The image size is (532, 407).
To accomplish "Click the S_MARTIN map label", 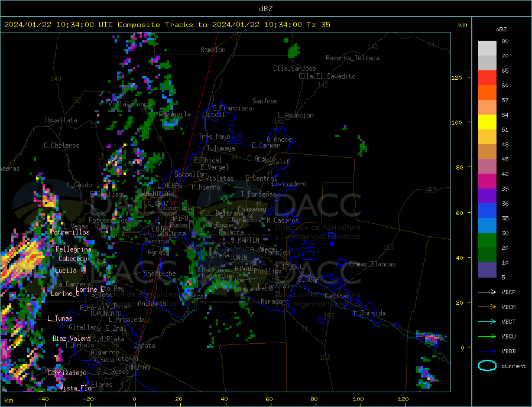I will 245,240.
